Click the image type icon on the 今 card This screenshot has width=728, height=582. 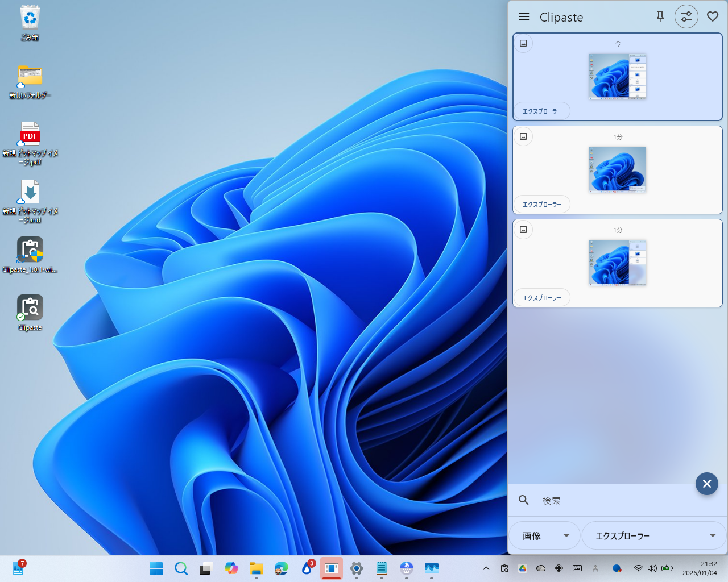coord(523,43)
